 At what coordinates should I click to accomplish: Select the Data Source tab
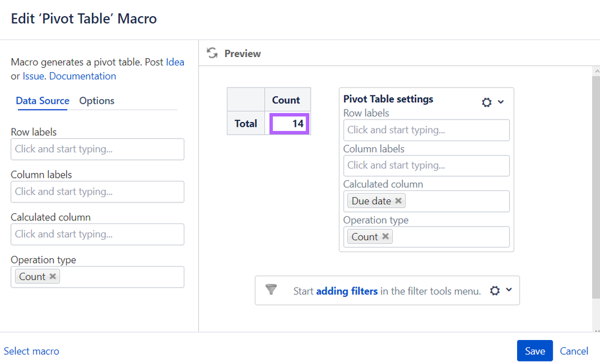[43, 101]
